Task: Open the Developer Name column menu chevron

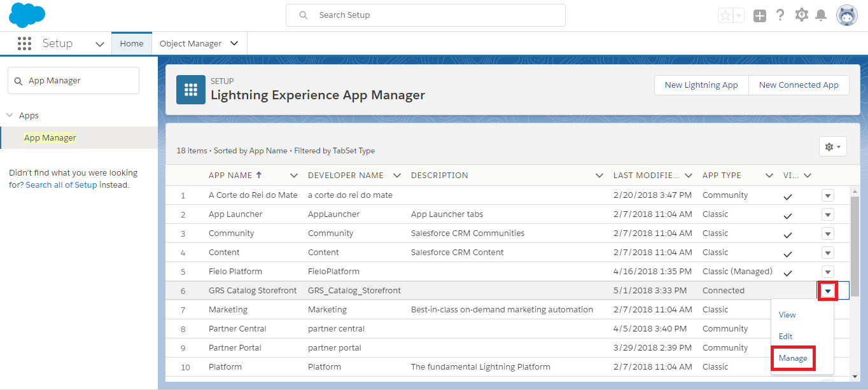Action: (x=397, y=176)
